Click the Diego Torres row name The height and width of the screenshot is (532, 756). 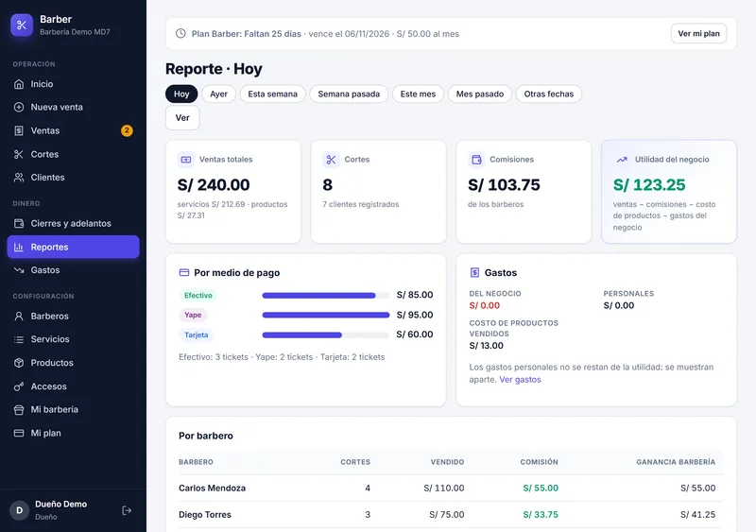click(205, 515)
